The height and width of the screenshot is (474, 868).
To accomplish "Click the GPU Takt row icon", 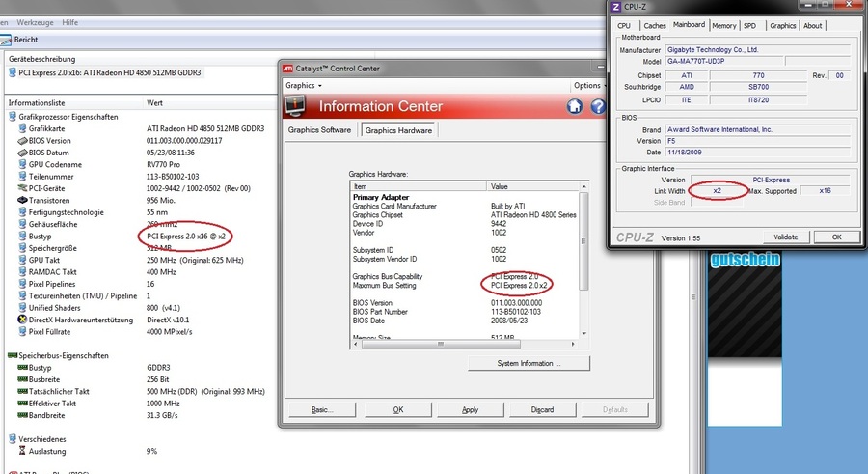I will click(x=22, y=260).
